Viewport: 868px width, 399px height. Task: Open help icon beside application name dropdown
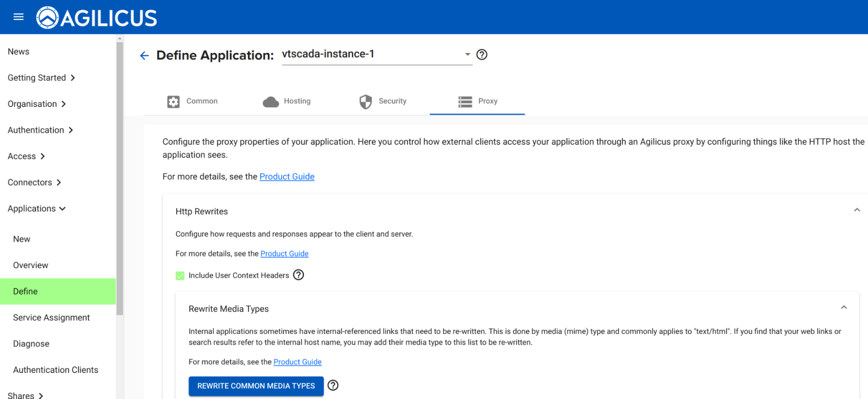point(482,55)
